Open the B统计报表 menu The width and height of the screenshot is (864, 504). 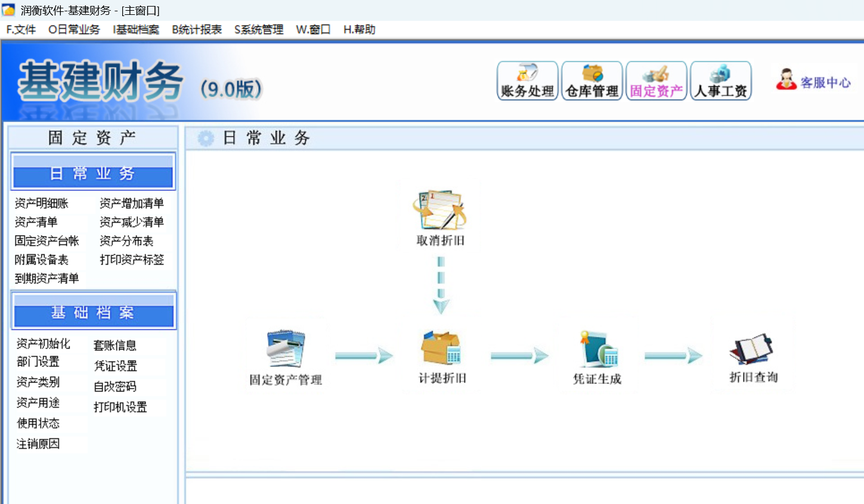point(197,30)
